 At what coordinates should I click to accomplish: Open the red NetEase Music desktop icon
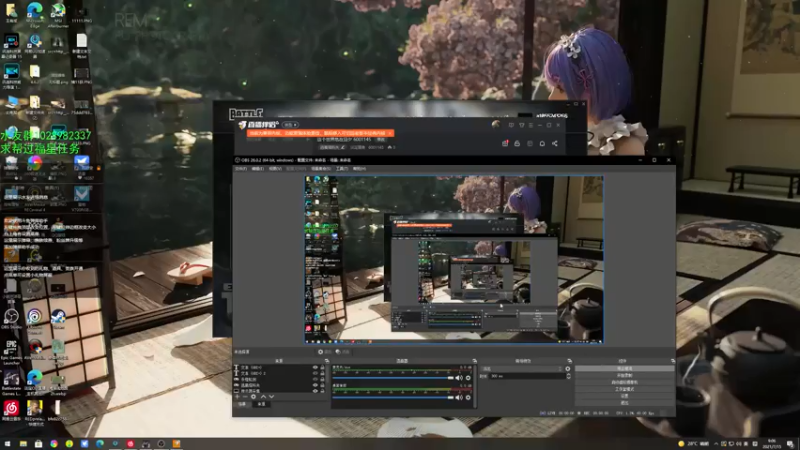click(x=11, y=410)
